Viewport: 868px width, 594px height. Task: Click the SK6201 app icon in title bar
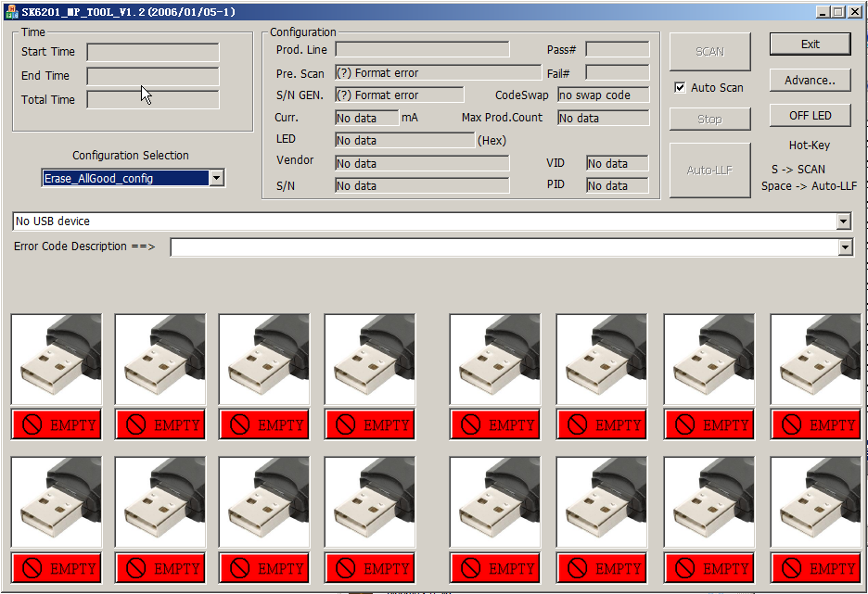[x=11, y=12]
